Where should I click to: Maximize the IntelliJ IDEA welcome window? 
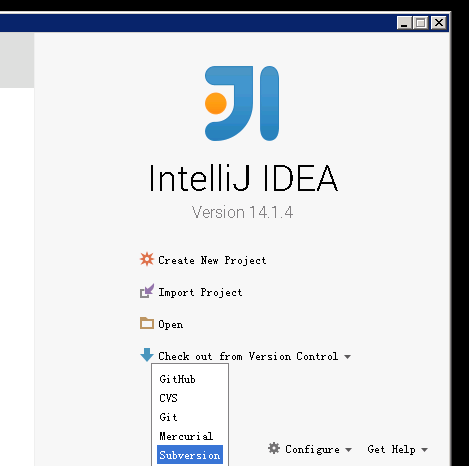point(420,23)
